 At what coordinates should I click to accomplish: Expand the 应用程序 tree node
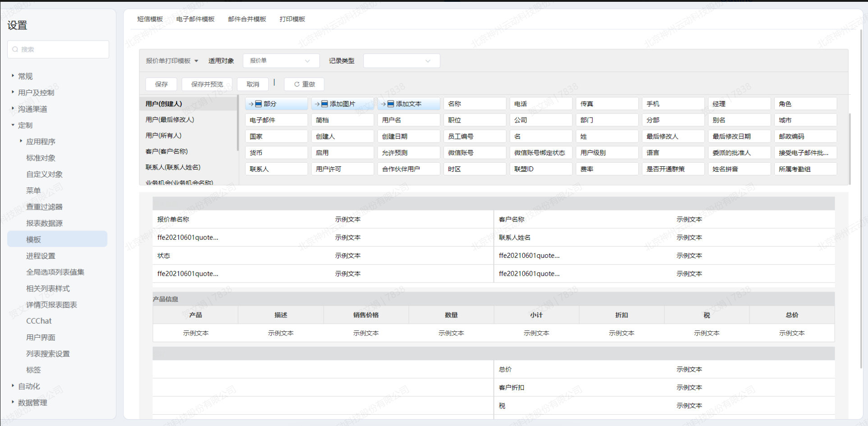pos(21,142)
